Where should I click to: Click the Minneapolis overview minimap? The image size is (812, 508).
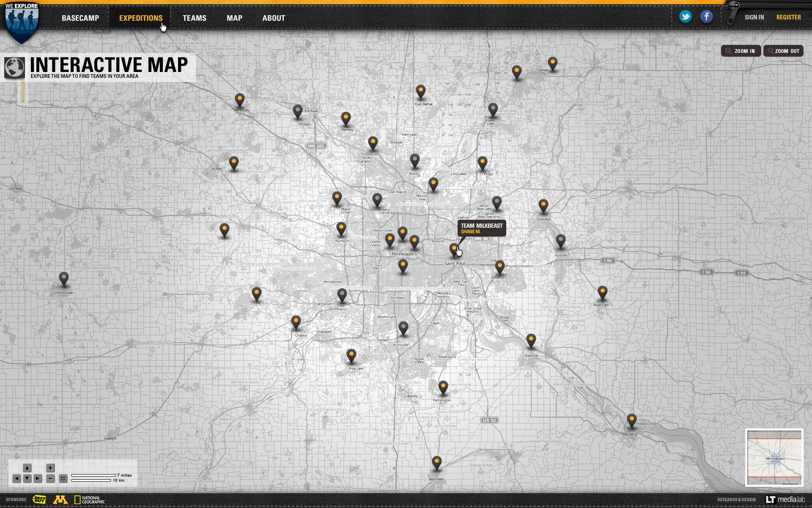click(774, 458)
